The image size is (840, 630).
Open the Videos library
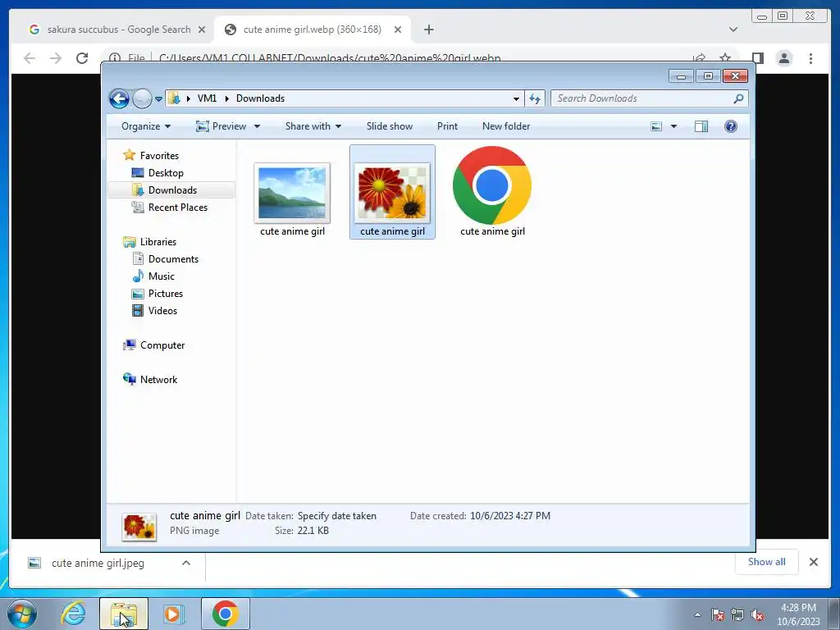[x=154, y=311]
